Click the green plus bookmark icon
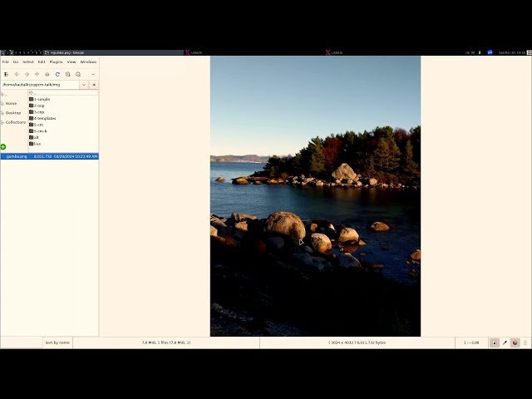Screen dimensions: 532x399 3,147
